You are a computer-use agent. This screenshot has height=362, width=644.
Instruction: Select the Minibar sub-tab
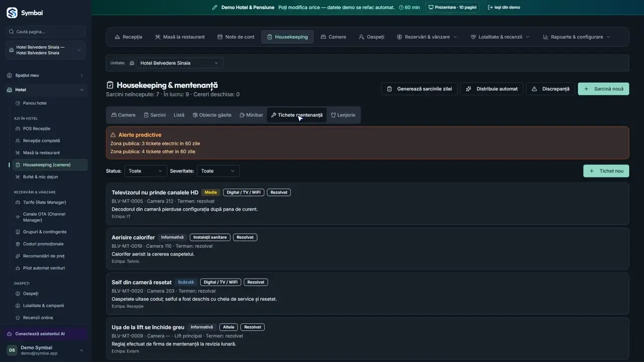click(x=251, y=115)
